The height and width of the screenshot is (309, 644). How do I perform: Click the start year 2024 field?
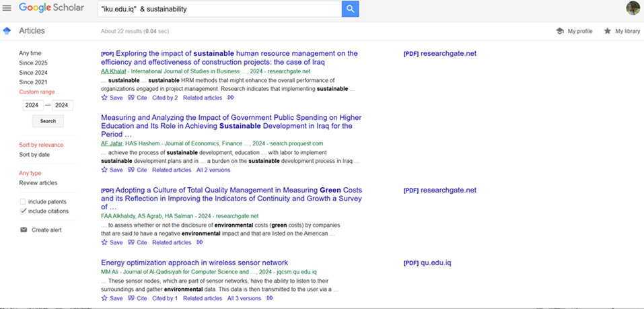coord(32,105)
